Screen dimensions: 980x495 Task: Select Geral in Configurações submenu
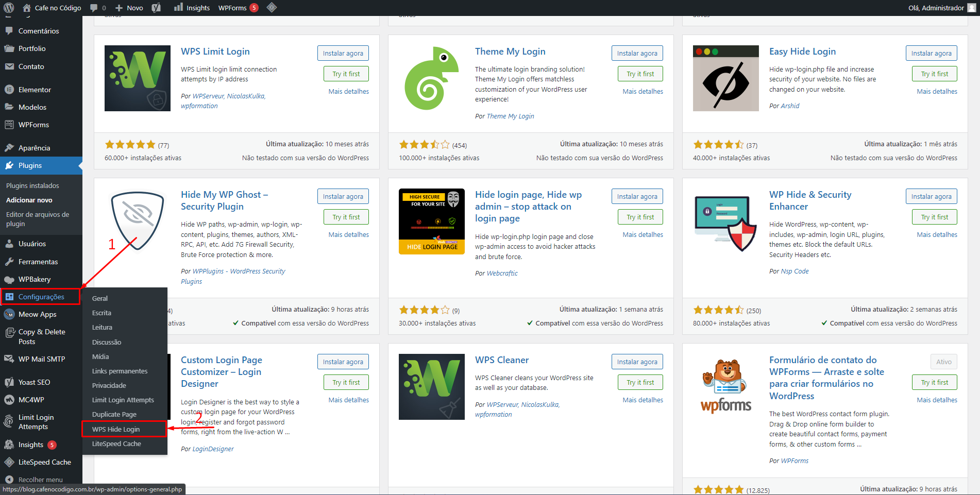click(100, 298)
